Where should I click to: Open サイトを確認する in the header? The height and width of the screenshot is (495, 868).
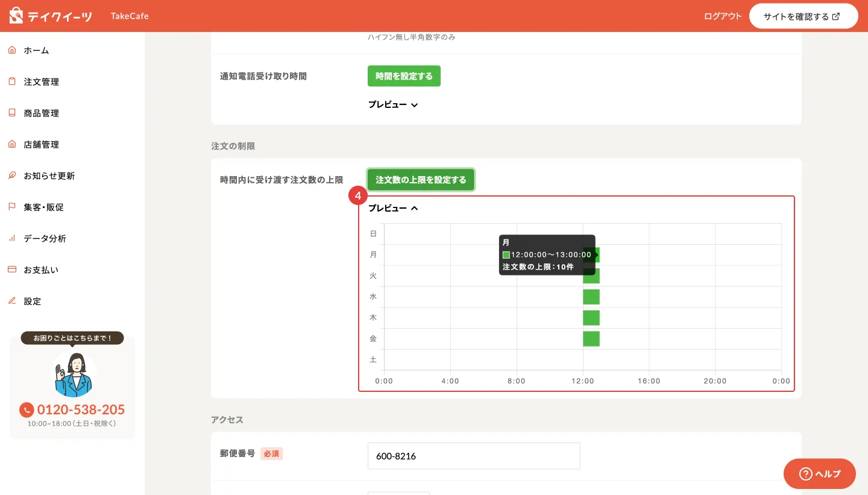coord(803,16)
